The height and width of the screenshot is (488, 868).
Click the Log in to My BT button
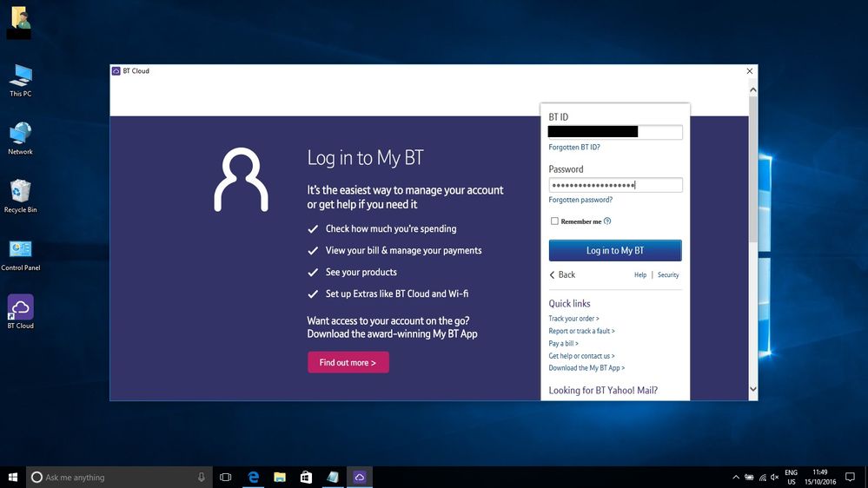615,250
